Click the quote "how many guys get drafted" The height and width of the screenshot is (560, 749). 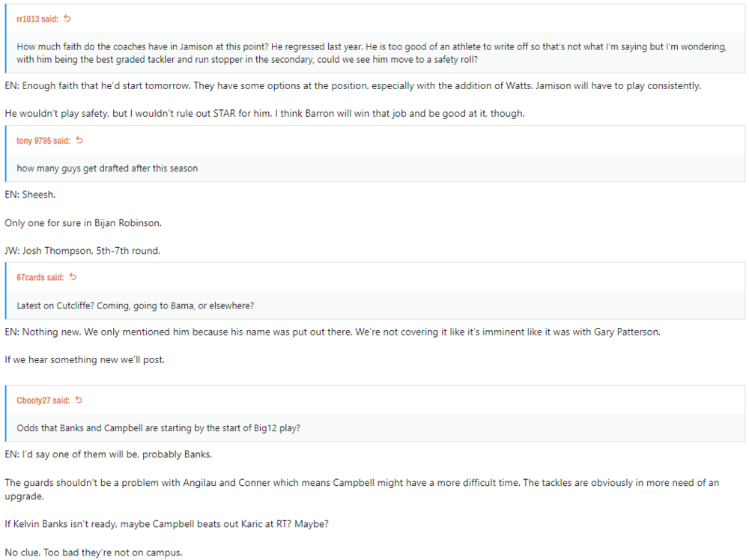(x=107, y=168)
